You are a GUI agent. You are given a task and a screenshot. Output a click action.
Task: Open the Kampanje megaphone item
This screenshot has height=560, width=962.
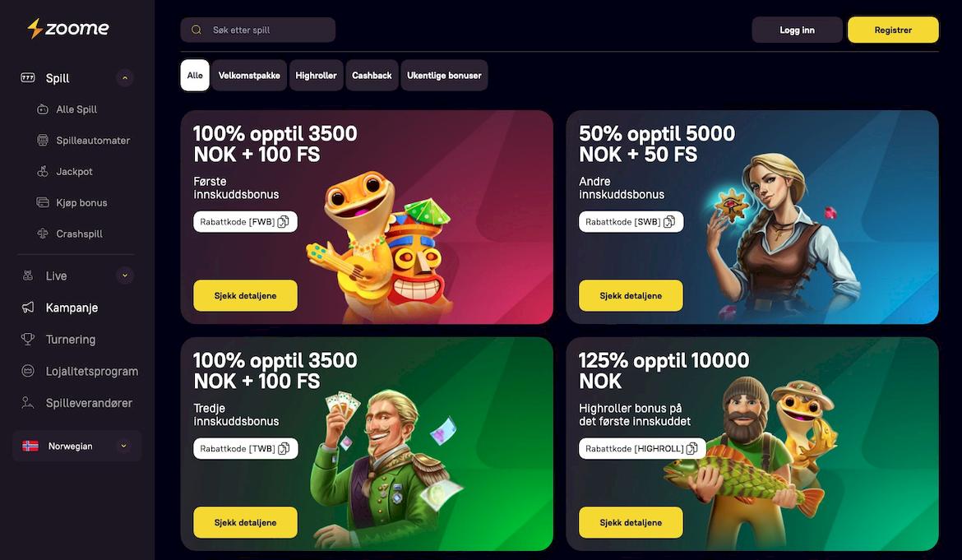pos(72,308)
